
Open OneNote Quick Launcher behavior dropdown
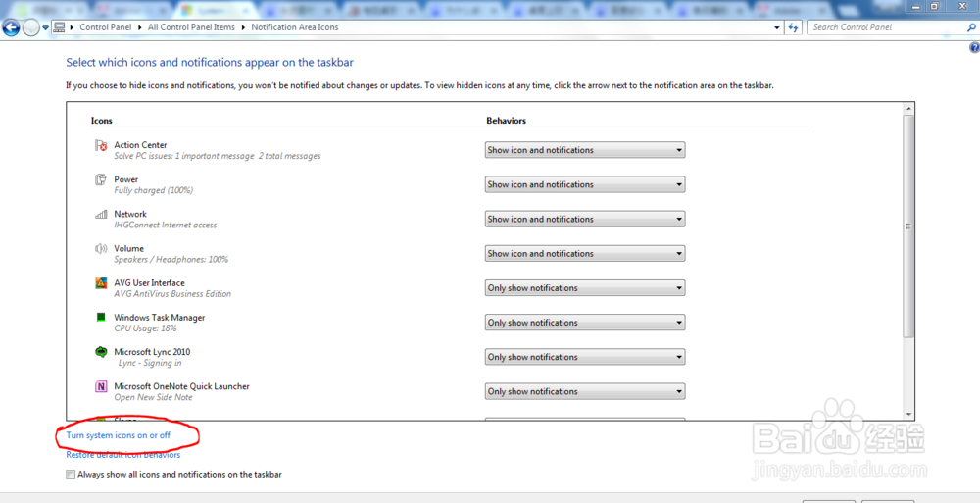point(584,391)
